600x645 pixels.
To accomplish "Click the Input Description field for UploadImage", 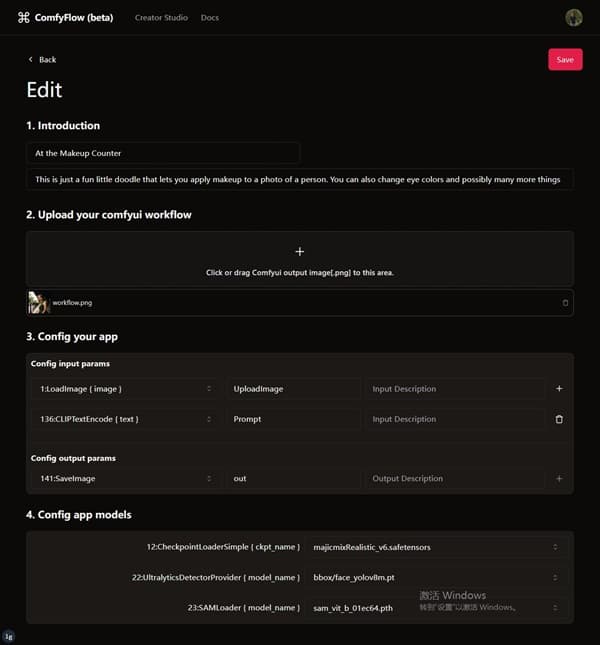I will click(455, 389).
